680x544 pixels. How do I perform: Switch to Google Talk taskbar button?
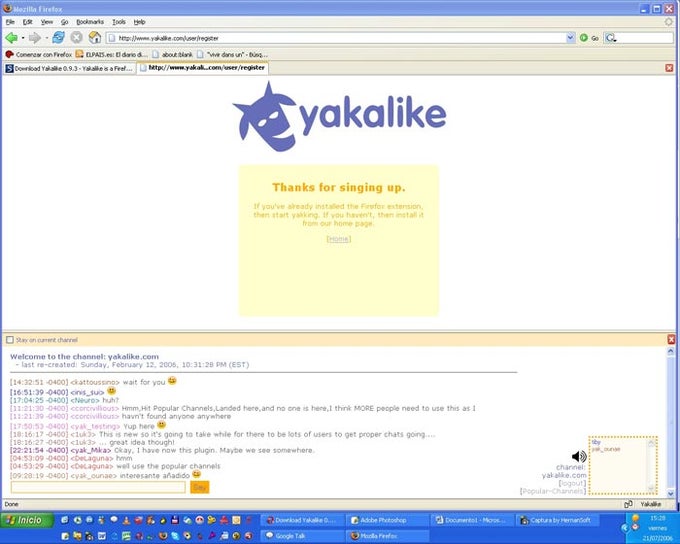click(x=302, y=536)
